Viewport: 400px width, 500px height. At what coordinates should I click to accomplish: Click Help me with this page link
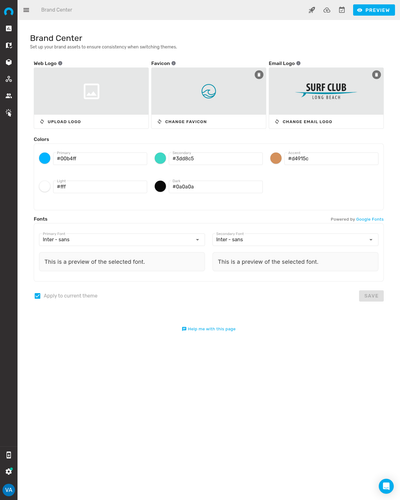(x=209, y=329)
